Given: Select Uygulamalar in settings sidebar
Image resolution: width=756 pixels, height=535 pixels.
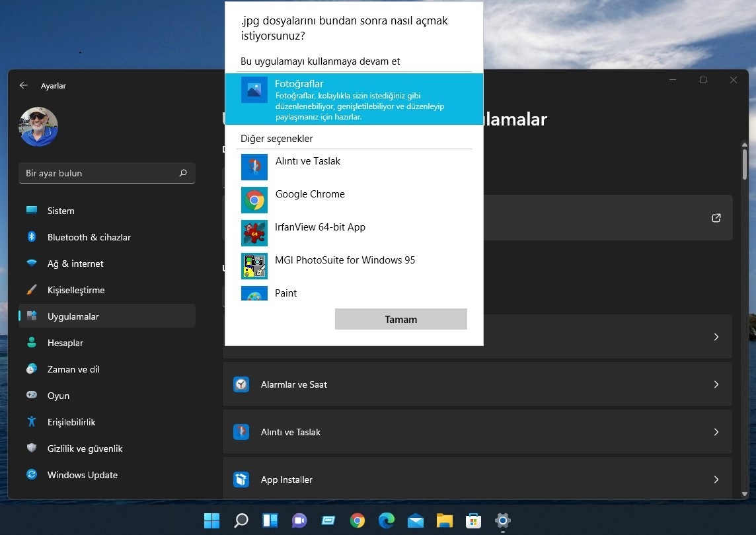Looking at the screenshot, I should (x=107, y=316).
